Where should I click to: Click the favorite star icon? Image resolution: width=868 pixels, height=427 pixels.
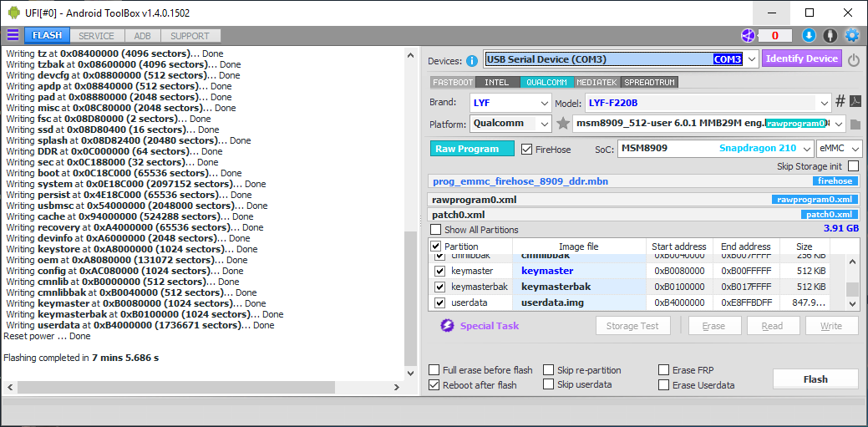[x=563, y=124]
